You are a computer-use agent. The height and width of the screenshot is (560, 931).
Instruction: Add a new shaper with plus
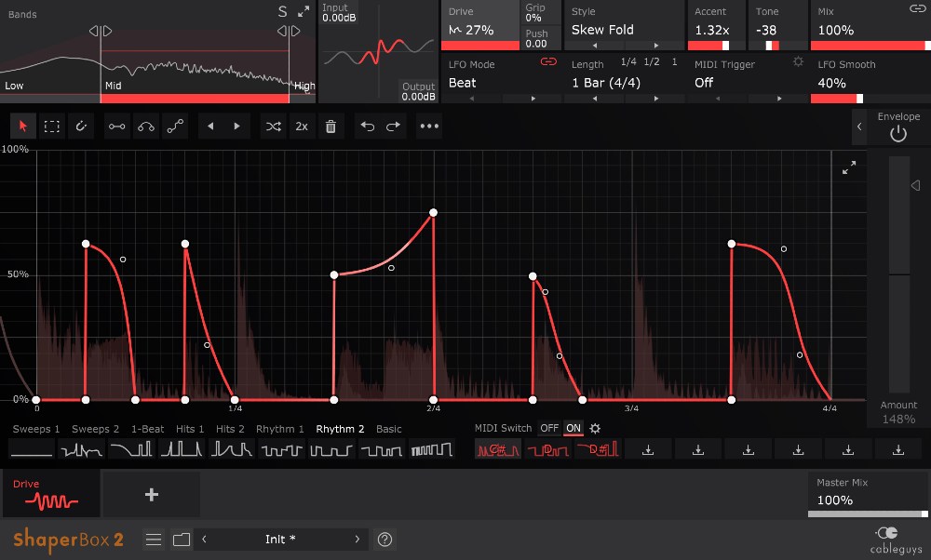coord(152,494)
